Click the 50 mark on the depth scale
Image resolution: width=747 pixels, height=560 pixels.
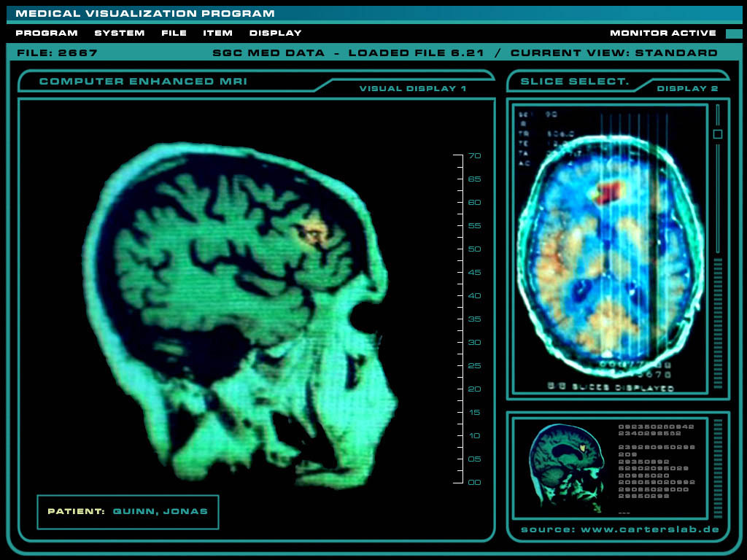pos(474,249)
